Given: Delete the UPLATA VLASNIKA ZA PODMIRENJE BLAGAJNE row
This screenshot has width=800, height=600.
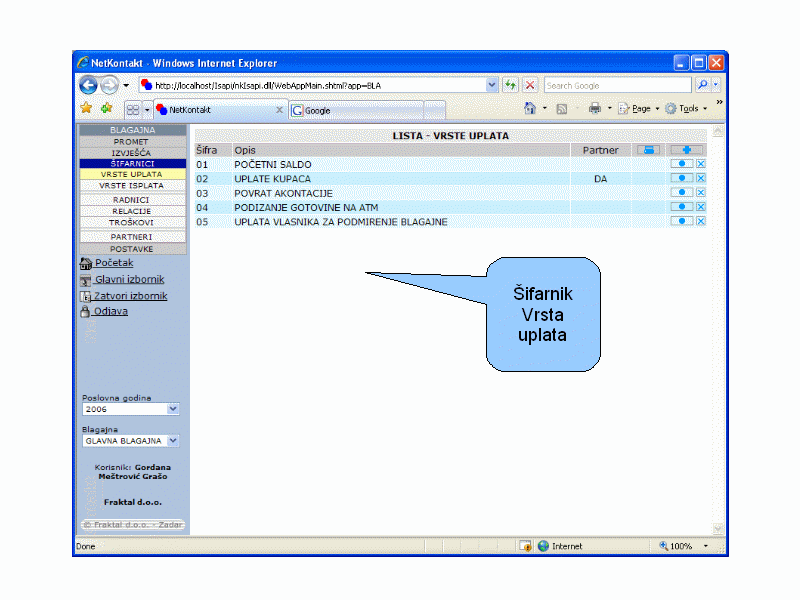Looking at the screenshot, I should (x=701, y=221).
